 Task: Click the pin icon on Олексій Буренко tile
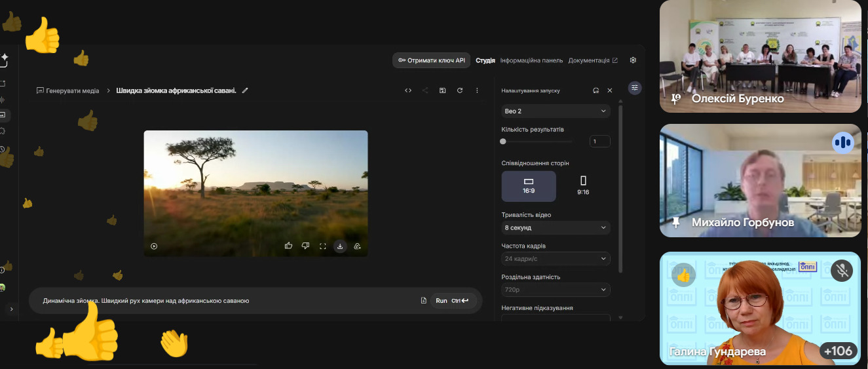pos(677,98)
